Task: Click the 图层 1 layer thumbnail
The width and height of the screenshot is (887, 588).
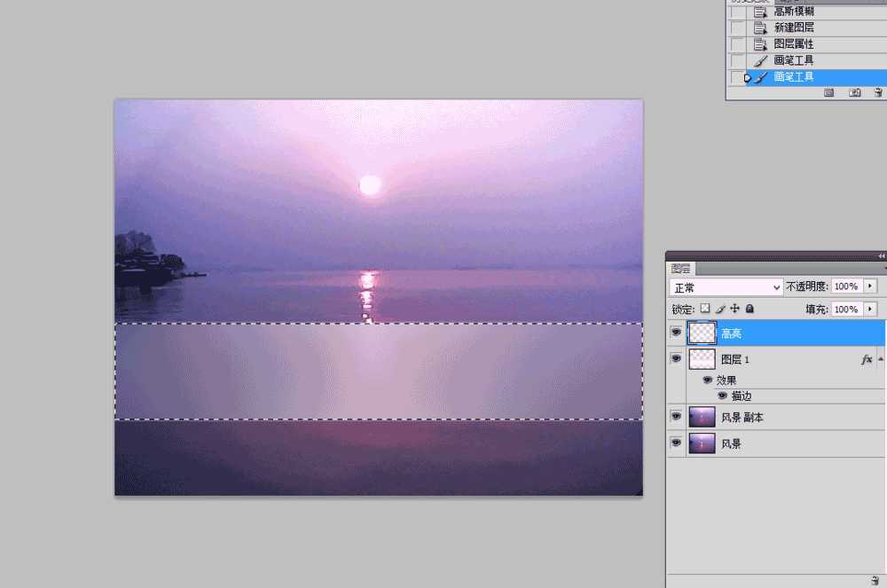Action: point(702,359)
